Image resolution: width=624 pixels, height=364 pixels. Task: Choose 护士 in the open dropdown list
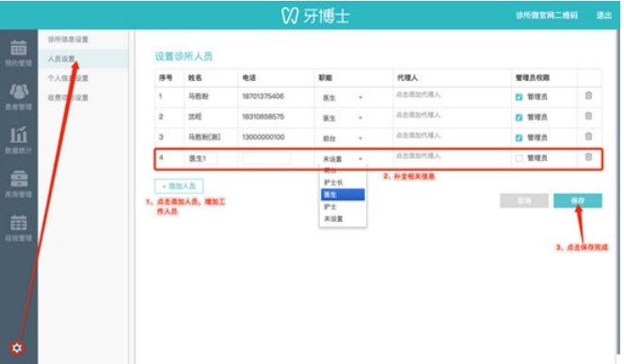pyautogui.click(x=343, y=207)
